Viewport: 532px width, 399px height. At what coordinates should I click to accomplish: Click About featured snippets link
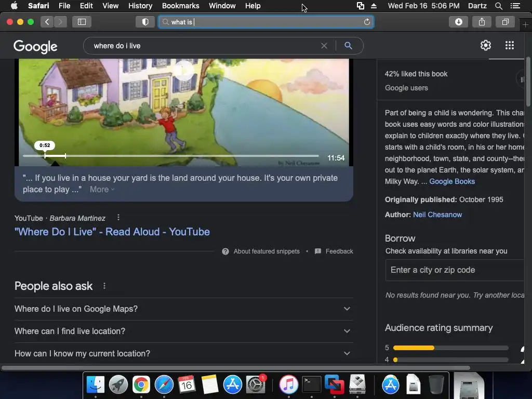pos(267,251)
